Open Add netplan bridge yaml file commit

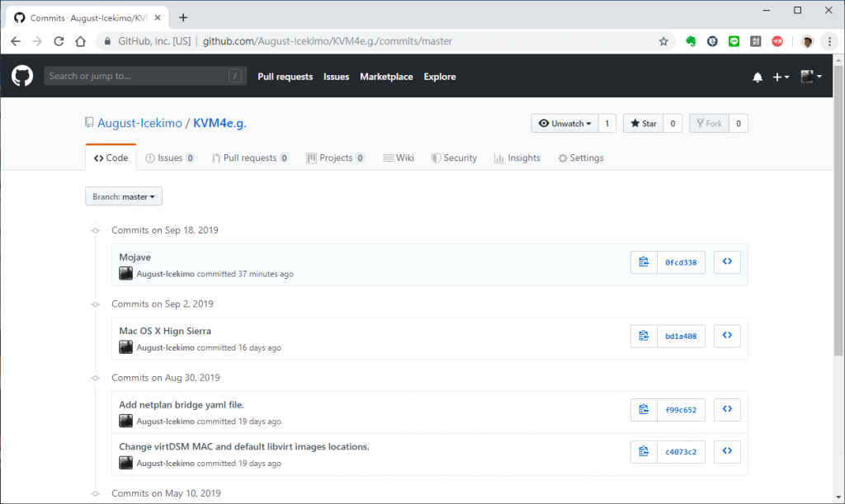click(x=182, y=404)
